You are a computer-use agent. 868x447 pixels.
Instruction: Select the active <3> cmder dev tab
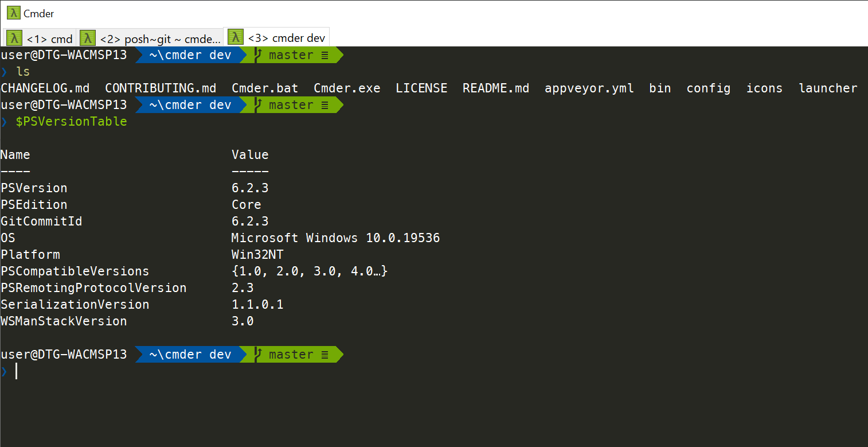pos(287,38)
